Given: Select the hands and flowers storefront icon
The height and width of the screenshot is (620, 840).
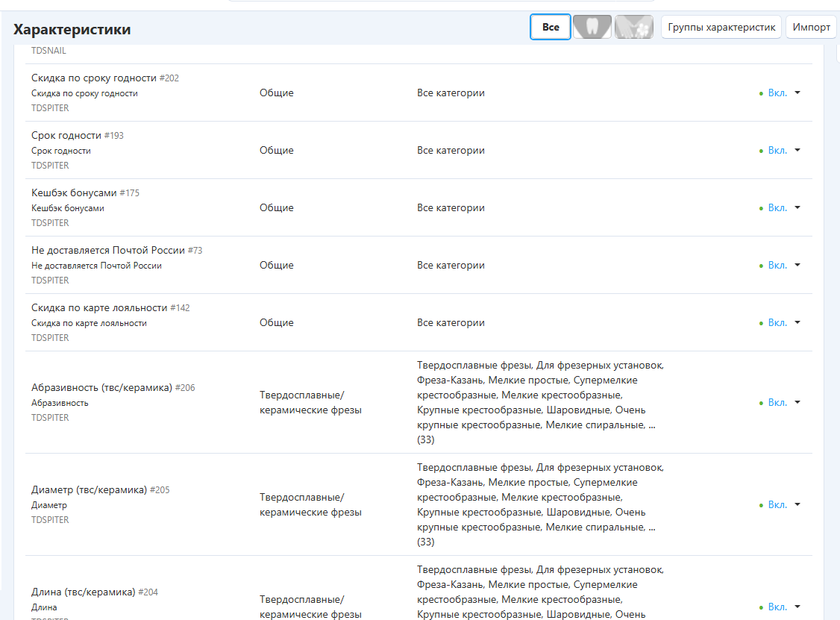Looking at the screenshot, I should (x=634, y=28).
